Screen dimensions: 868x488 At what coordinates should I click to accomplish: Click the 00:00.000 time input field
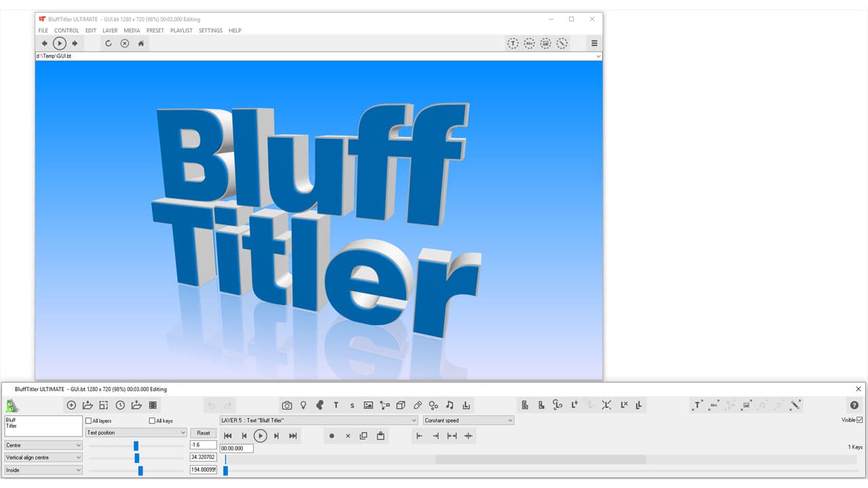(x=235, y=448)
